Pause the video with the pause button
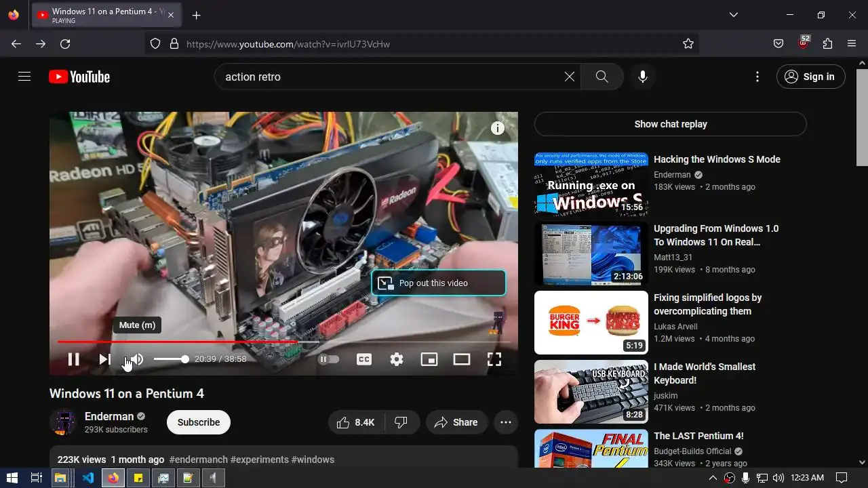This screenshot has width=868, height=488. (74, 359)
